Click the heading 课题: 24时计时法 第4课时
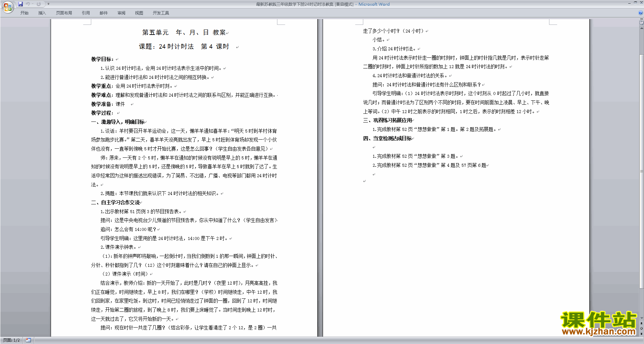Image resolution: width=644 pixels, height=344 pixels. pos(184,47)
